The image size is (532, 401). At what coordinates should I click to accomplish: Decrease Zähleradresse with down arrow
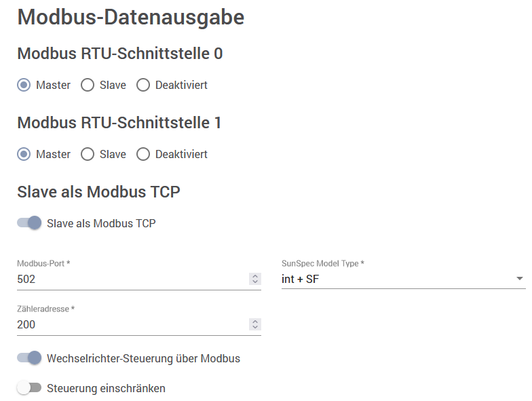(x=255, y=327)
